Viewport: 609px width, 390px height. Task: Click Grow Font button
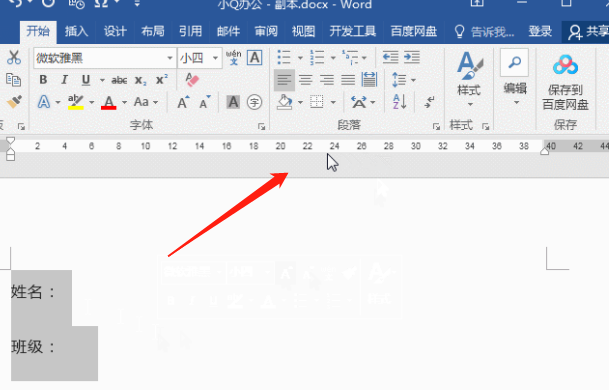tap(183, 102)
